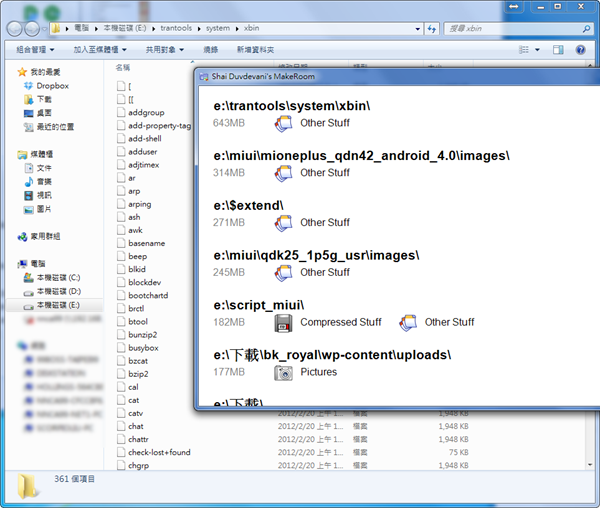This screenshot has height=508, width=600.
Task: Click the 媒體櫃 libraries icon
Action: coord(22,155)
